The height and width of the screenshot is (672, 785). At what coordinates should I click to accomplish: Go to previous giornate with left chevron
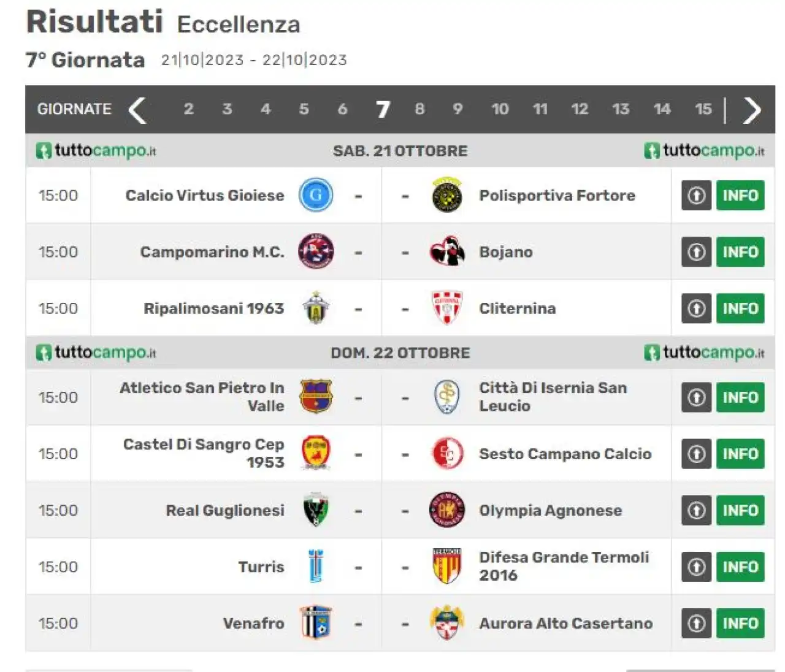[x=137, y=110]
